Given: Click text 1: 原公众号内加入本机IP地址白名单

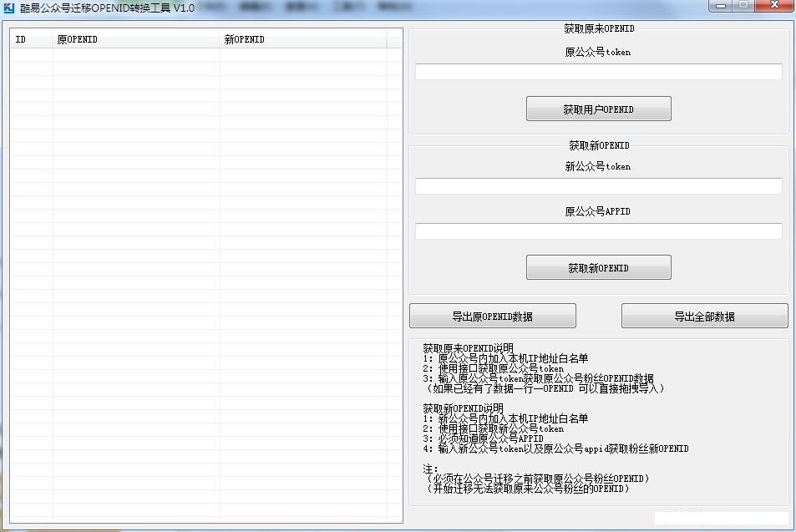Looking at the screenshot, I should 505,358.
